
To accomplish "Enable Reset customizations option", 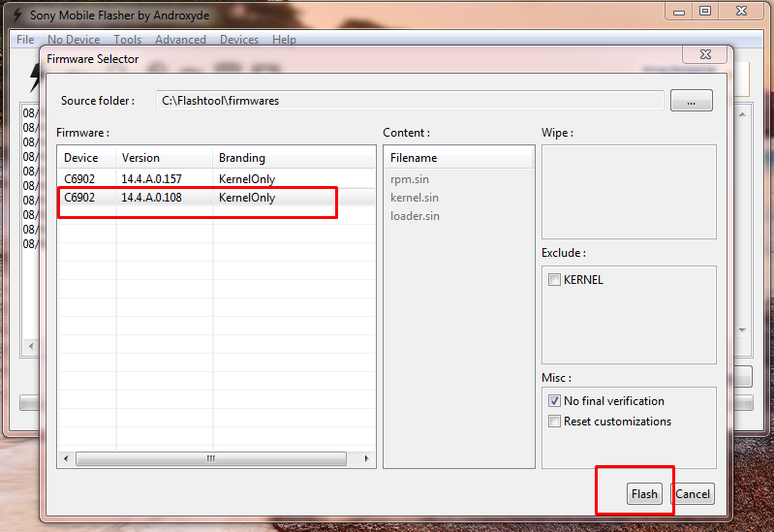I will click(x=554, y=422).
